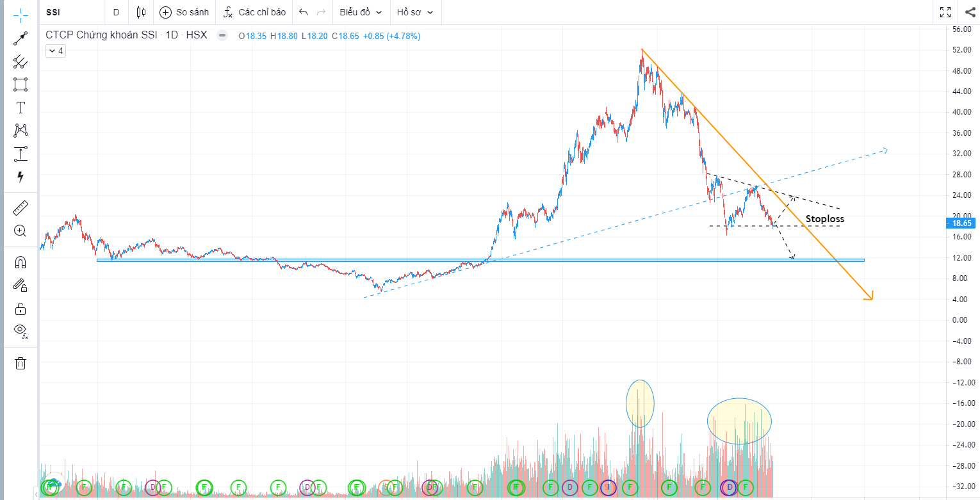Click the L18.20 low value
The image size is (980, 500).
pos(314,36)
